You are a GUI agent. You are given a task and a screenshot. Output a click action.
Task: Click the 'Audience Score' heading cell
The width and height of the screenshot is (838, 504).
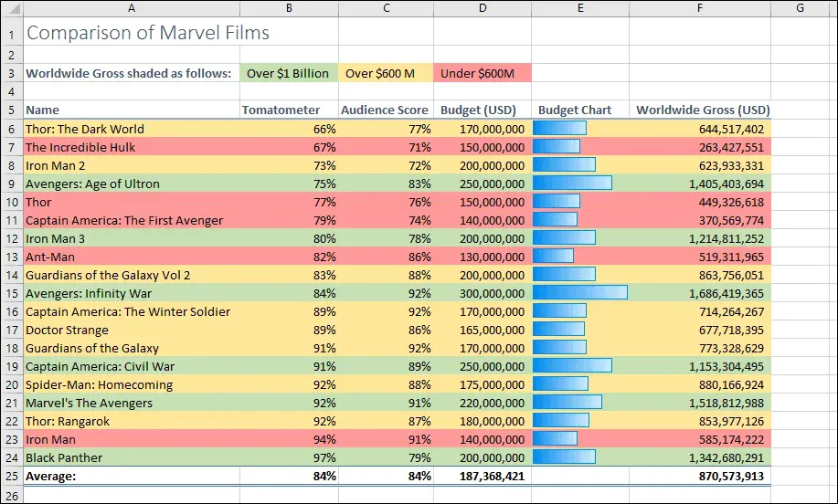click(x=386, y=110)
